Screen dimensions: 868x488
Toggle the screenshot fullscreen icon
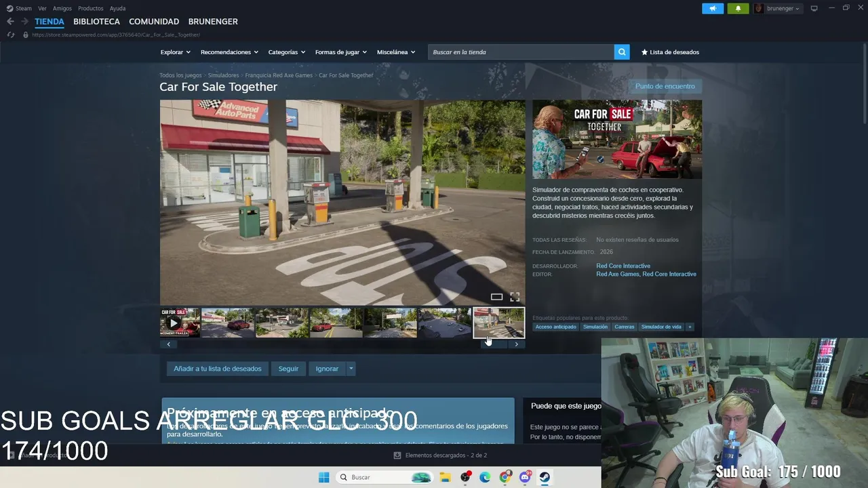point(515,297)
